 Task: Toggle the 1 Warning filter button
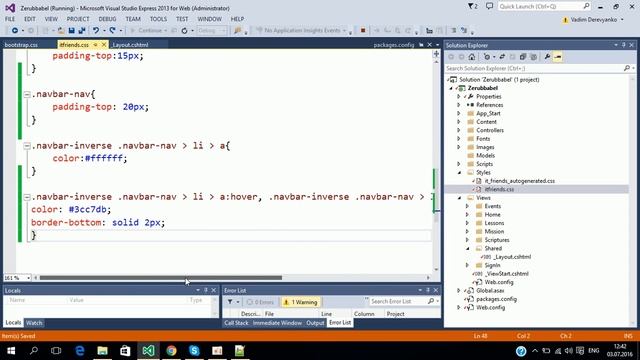[x=300, y=302]
